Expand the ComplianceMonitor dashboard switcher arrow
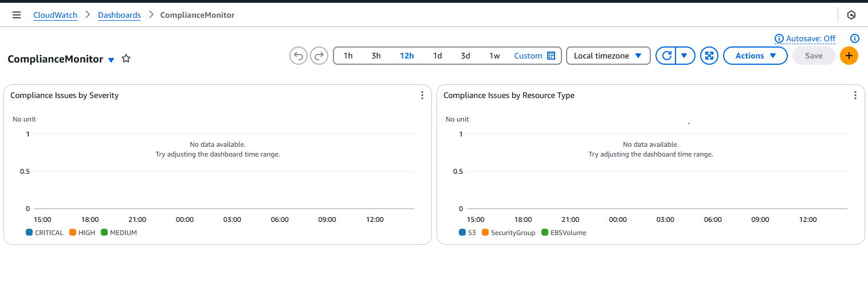The image size is (868, 305). click(x=111, y=60)
